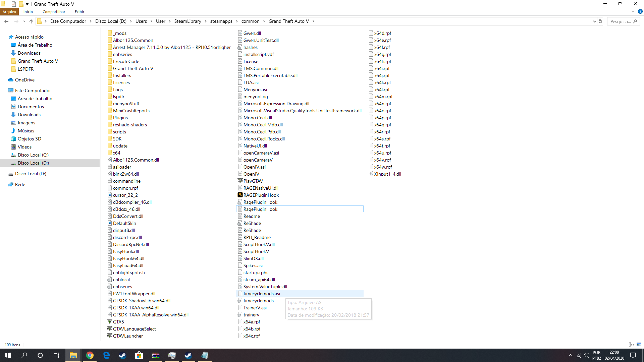Viewport: 644px width, 362px height.
Task: Open the address bar history dropdown
Action: click(594, 21)
